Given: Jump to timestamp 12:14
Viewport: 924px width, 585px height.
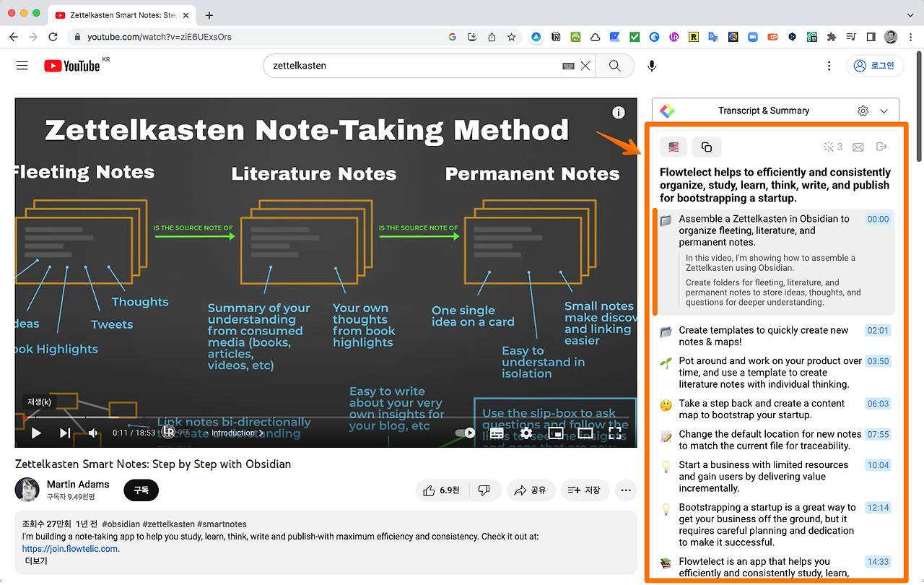Looking at the screenshot, I should point(878,508).
